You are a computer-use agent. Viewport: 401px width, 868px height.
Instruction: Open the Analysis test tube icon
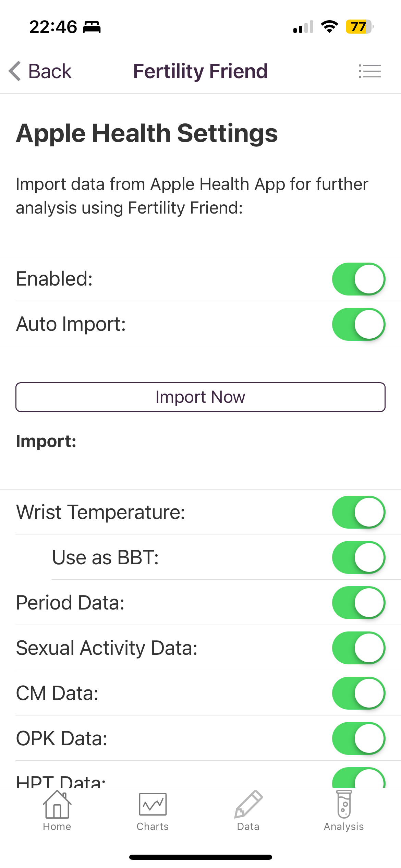344,804
